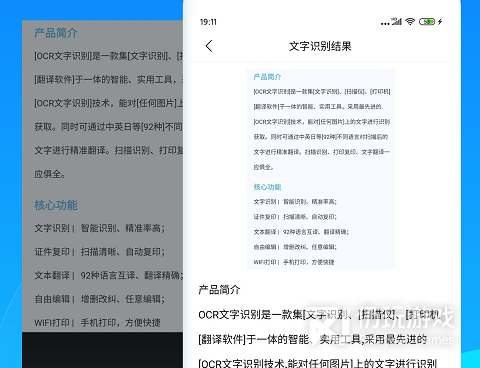Tap background line starting 文字进行精准翻译

[108, 150]
